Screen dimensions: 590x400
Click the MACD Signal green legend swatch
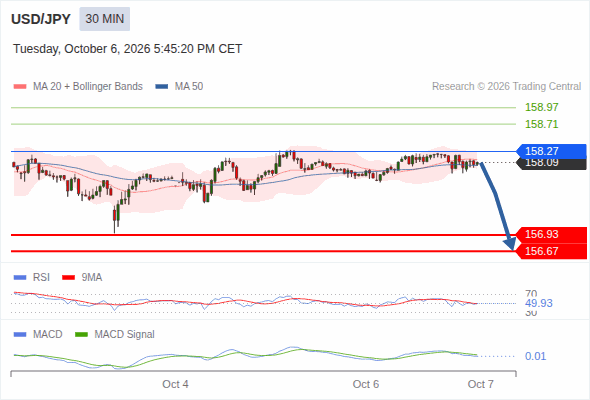coord(82,335)
